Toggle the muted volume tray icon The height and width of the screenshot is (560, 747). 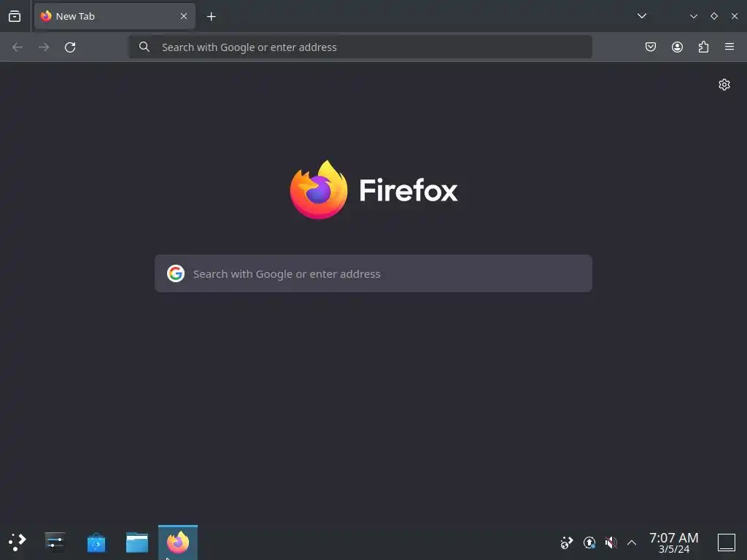point(611,542)
